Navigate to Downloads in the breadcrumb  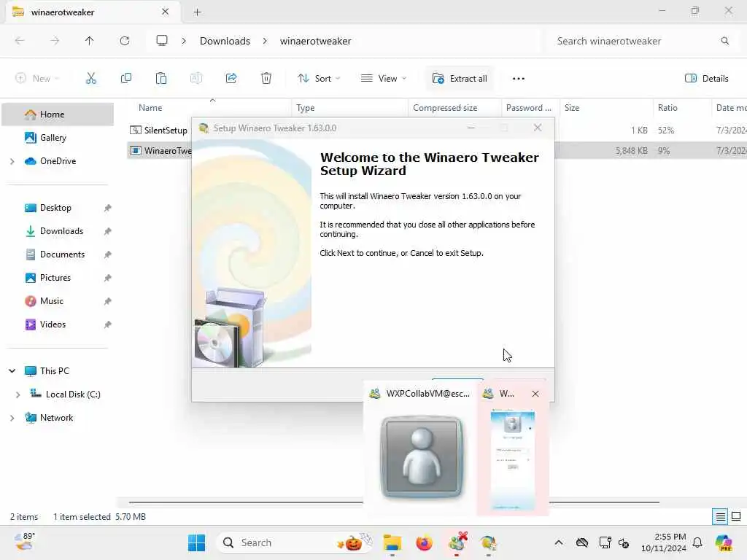pos(225,41)
